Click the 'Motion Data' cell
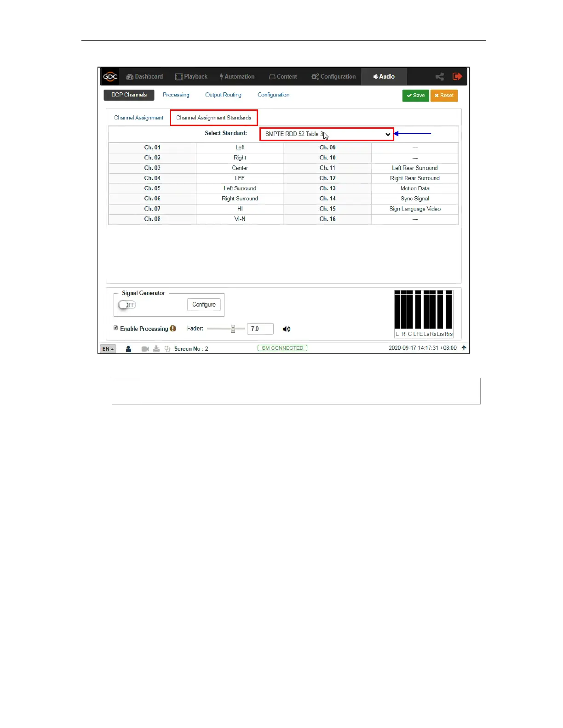563x728 pixels. click(x=415, y=188)
